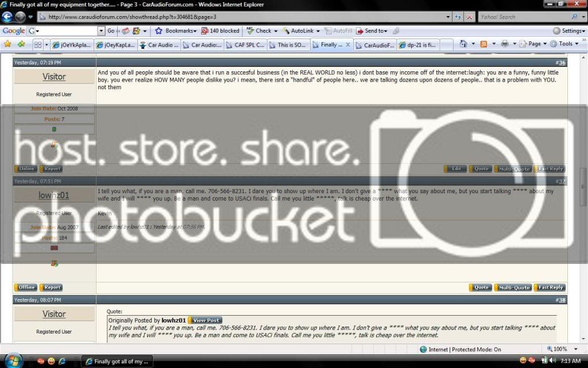
Task: Switch to the Car Audio ... tab
Action: (159, 45)
